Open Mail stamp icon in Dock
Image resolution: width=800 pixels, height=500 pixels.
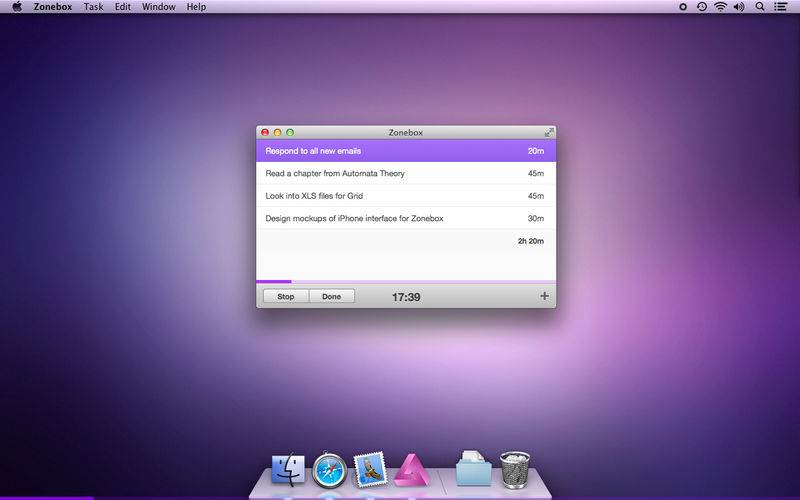coord(370,469)
